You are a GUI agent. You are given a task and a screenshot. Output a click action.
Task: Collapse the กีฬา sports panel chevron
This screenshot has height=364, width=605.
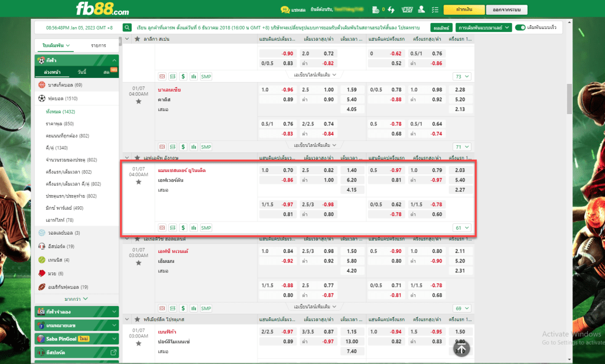pyautogui.click(x=114, y=60)
